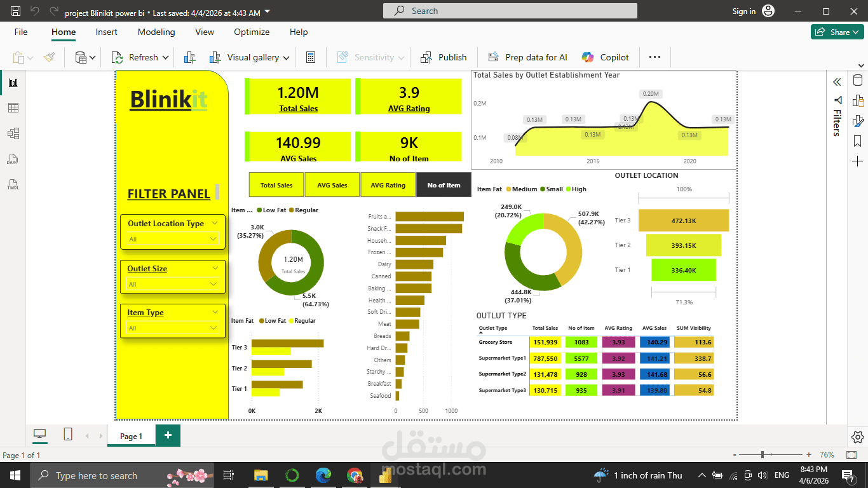Image resolution: width=868 pixels, height=488 pixels.
Task: Click the Grocery Store table row label
Action: 496,342
